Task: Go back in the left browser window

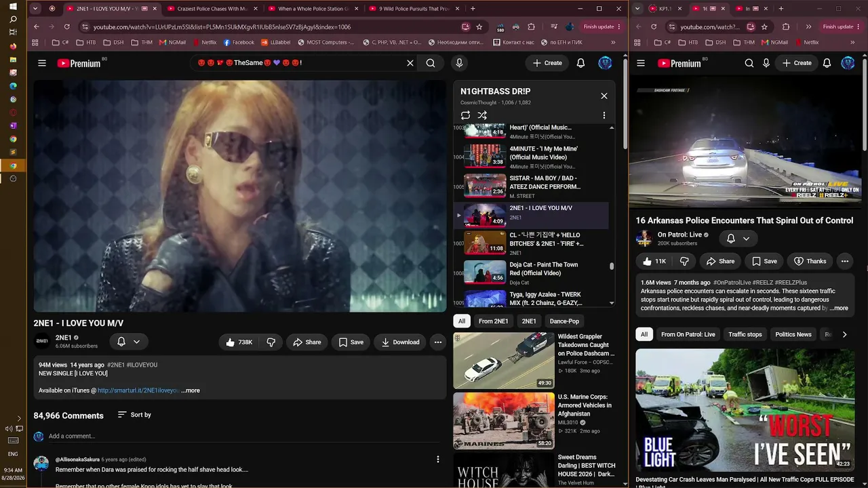Action: [37, 26]
